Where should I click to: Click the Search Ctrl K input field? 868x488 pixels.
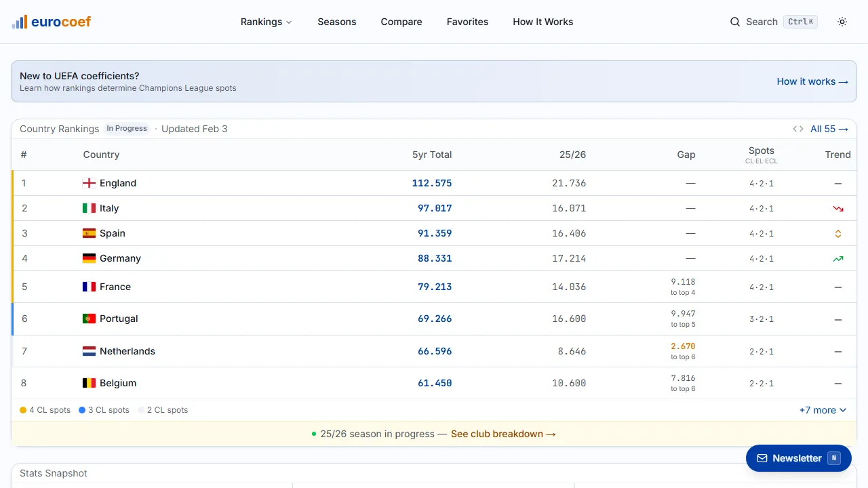[x=773, y=22]
